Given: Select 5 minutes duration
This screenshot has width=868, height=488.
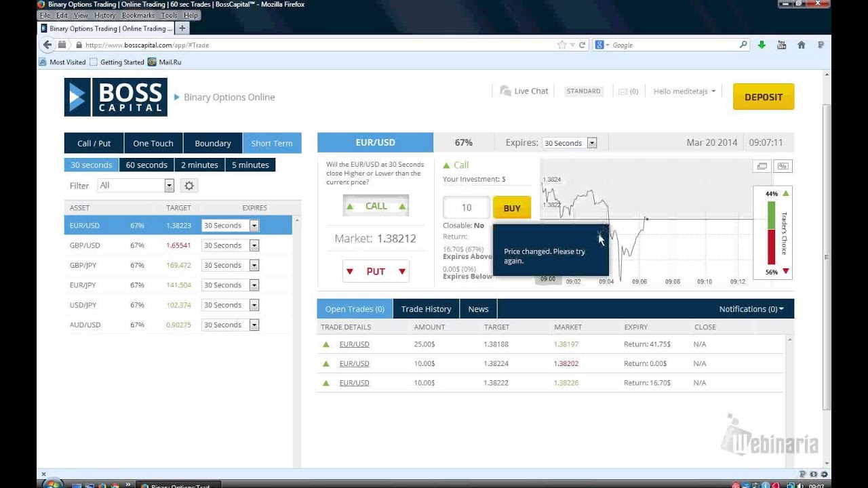Looking at the screenshot, I should coord(250,165).
